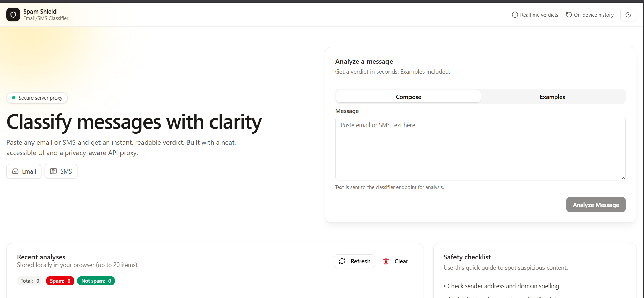
Task: Click the Email inbox icon
Action: coord(15,171)
